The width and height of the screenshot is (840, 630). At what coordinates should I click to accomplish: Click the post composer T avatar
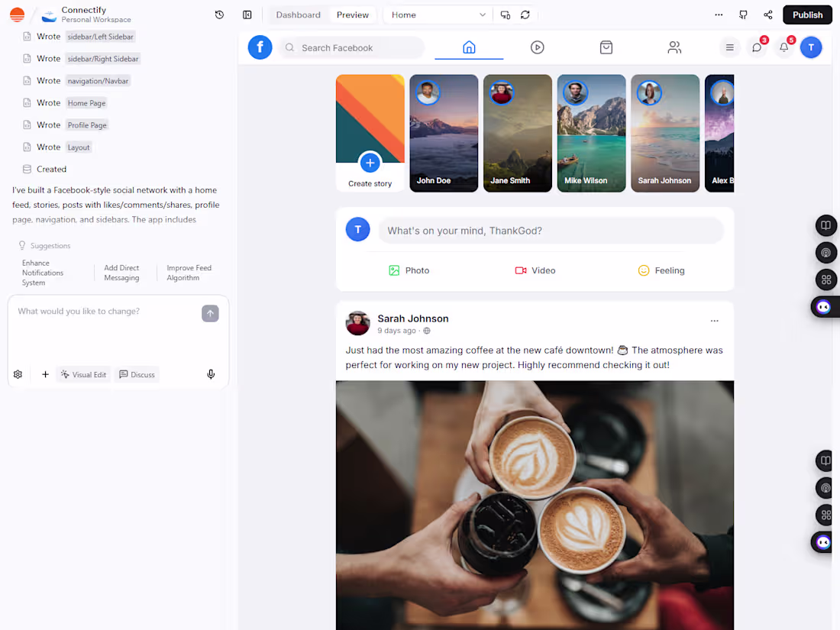358,229
